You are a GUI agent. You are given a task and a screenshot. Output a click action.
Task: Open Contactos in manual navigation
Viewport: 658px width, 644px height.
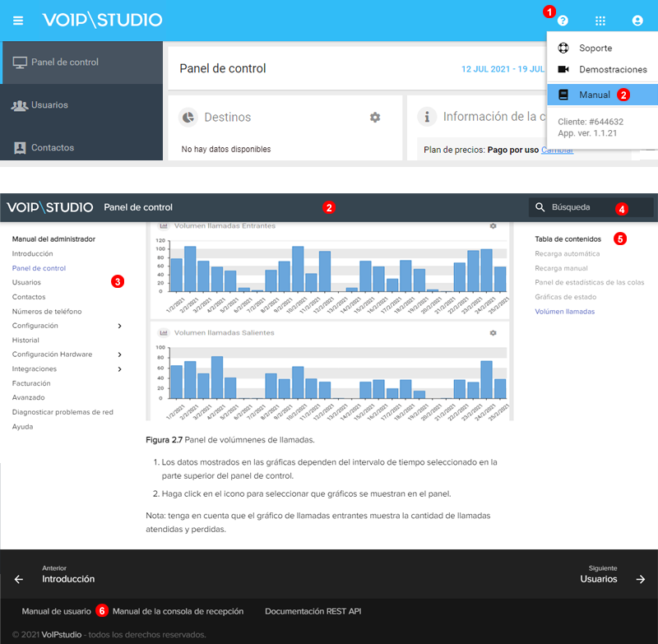pos(29,297)
